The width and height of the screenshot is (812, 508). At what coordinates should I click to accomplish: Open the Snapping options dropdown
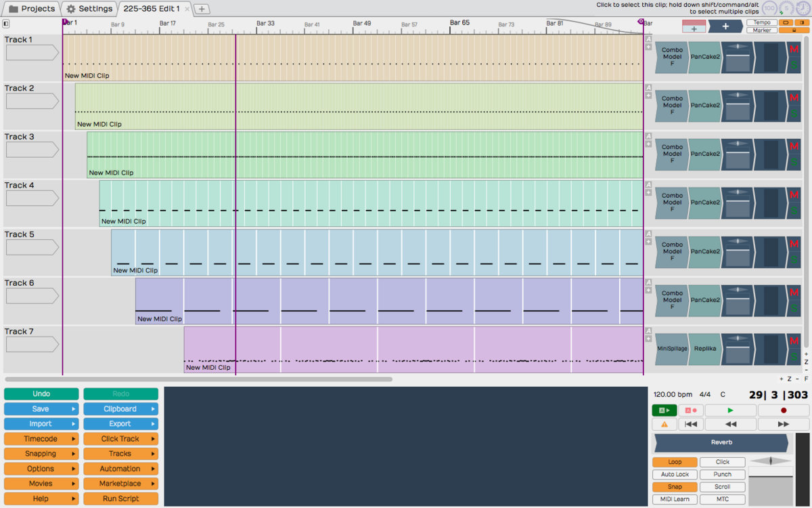[x=41, y=454]
